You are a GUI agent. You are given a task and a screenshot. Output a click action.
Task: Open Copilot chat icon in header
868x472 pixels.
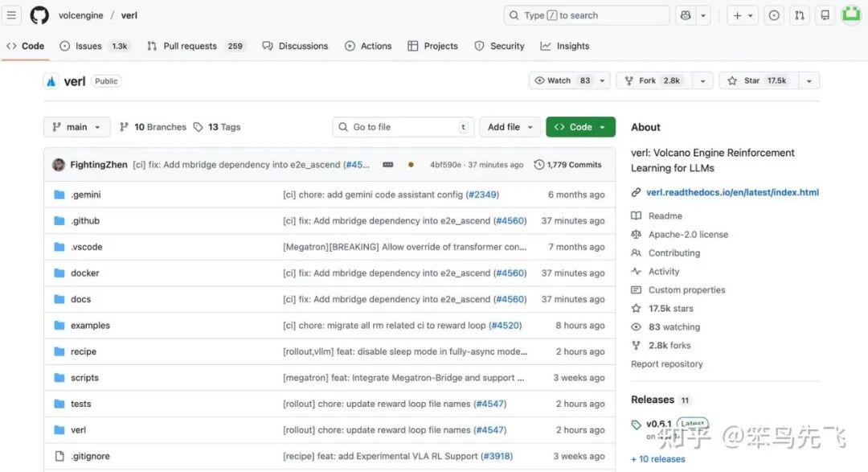click(686, 15)
